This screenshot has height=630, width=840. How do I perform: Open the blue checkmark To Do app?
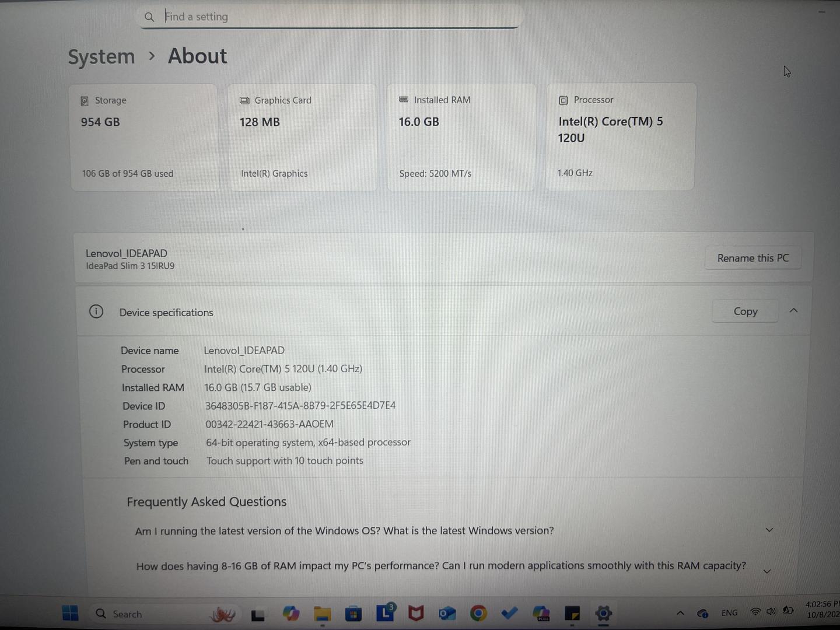[509, 613]
